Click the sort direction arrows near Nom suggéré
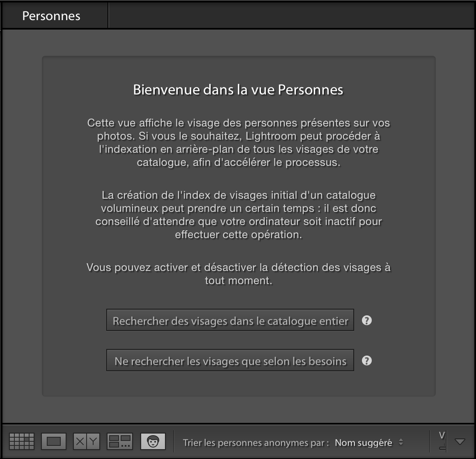 [400, 443]
